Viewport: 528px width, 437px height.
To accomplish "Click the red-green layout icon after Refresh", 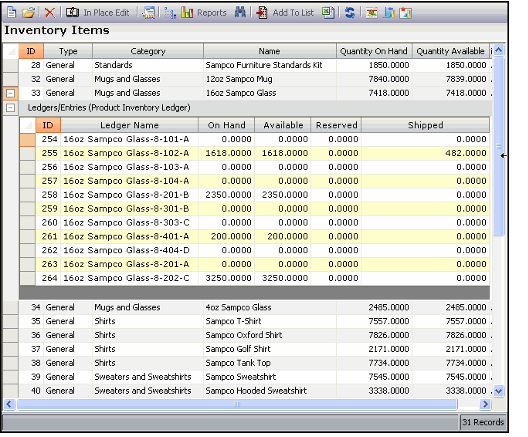I will (372, 13).
